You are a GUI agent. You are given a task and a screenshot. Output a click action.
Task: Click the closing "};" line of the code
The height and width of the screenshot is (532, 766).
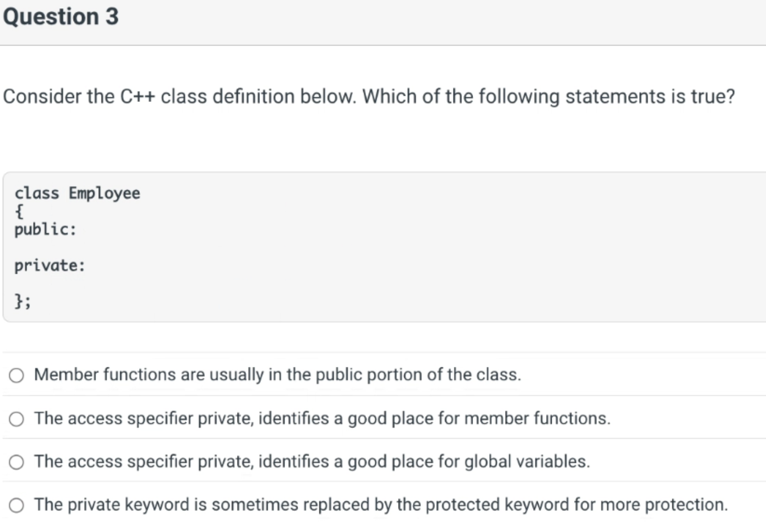23,300
